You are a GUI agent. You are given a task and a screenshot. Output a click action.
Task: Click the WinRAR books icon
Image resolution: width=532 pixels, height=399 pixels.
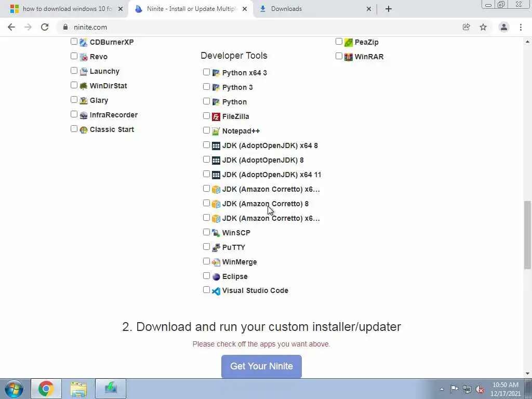349,57
